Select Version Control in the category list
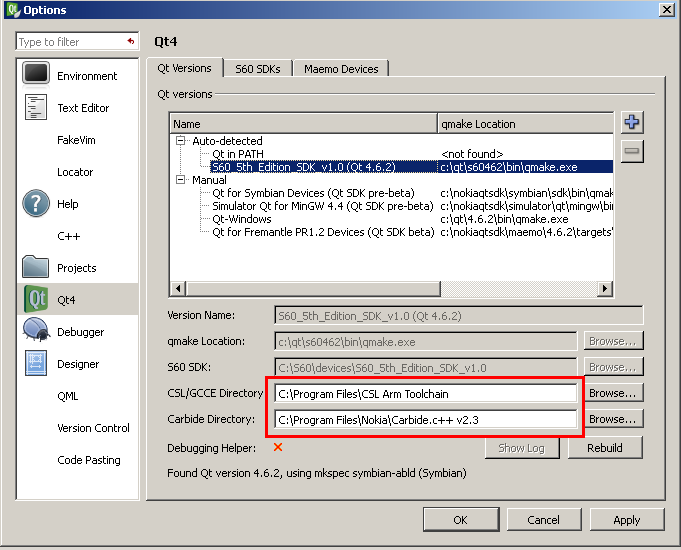 point(77,428)
